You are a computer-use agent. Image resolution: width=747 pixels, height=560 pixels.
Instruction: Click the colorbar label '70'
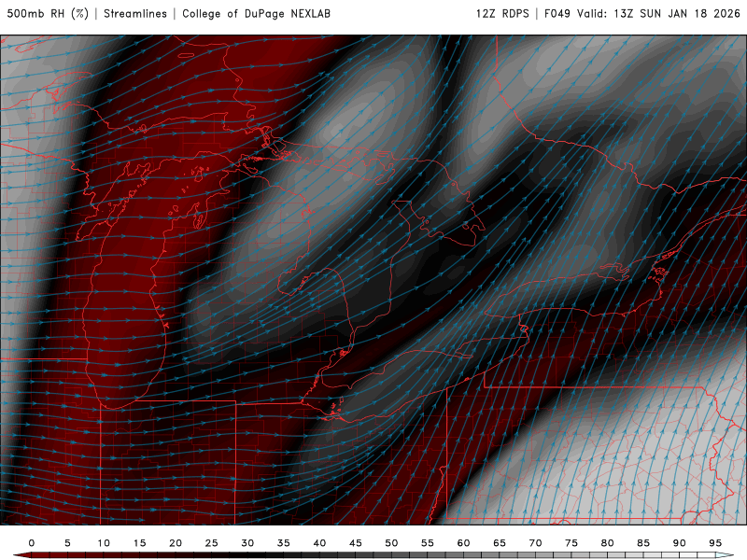pos(535,543)
